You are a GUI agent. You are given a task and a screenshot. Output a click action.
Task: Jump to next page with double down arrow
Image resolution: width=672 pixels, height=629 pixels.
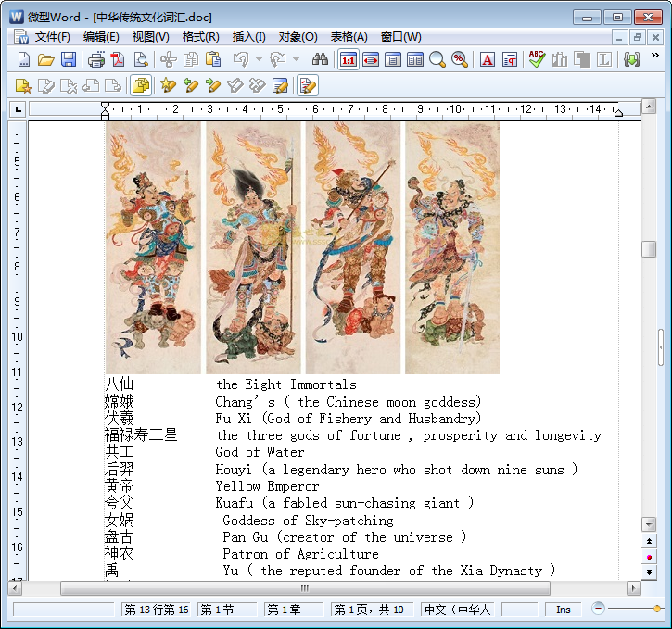coord(649,572)
